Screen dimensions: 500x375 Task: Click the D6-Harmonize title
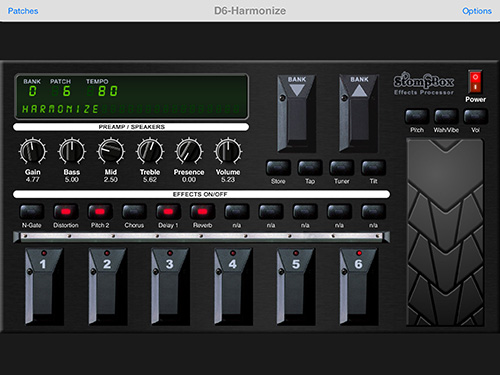[x=250, y=11]
